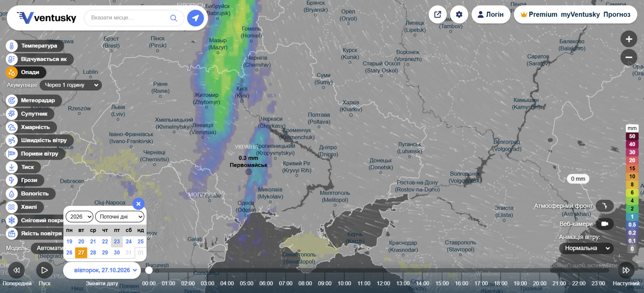This screenshot has width=644, height=293.
Task: Open the 2026 year dropdown
Action: 79,217
